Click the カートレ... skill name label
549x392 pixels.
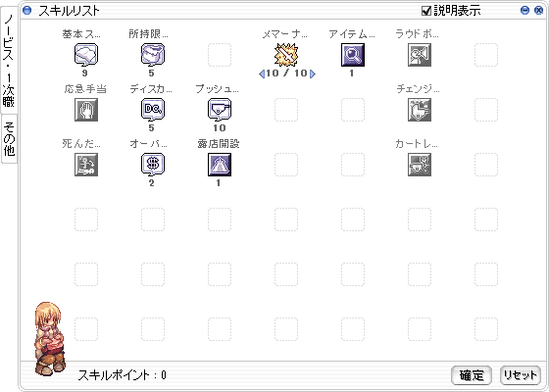[x=417, y=144]
